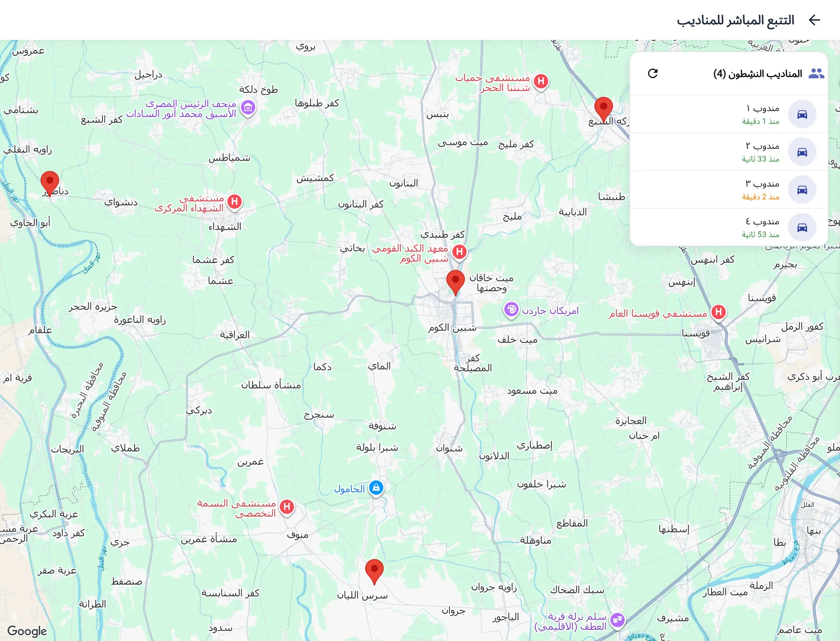840x641 pixels.
Task: Open مستشفى قويسنا العام hospital pin
Action: tap(719, 313)
